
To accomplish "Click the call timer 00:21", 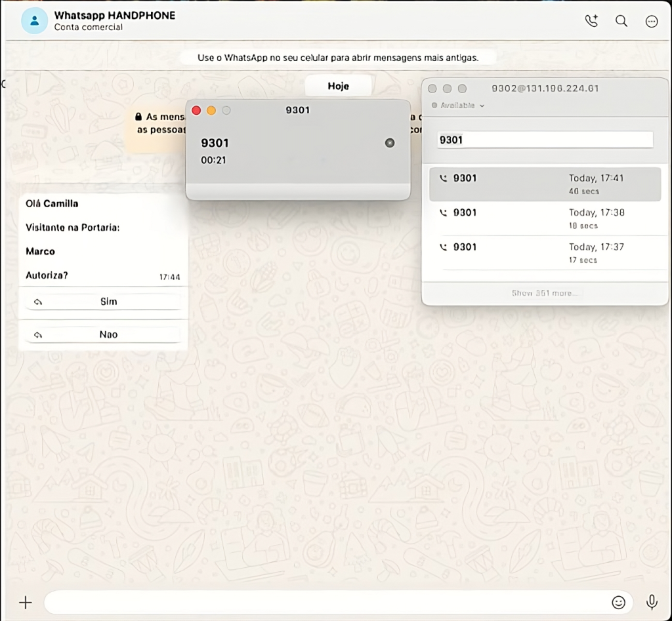I will (213, 160).
